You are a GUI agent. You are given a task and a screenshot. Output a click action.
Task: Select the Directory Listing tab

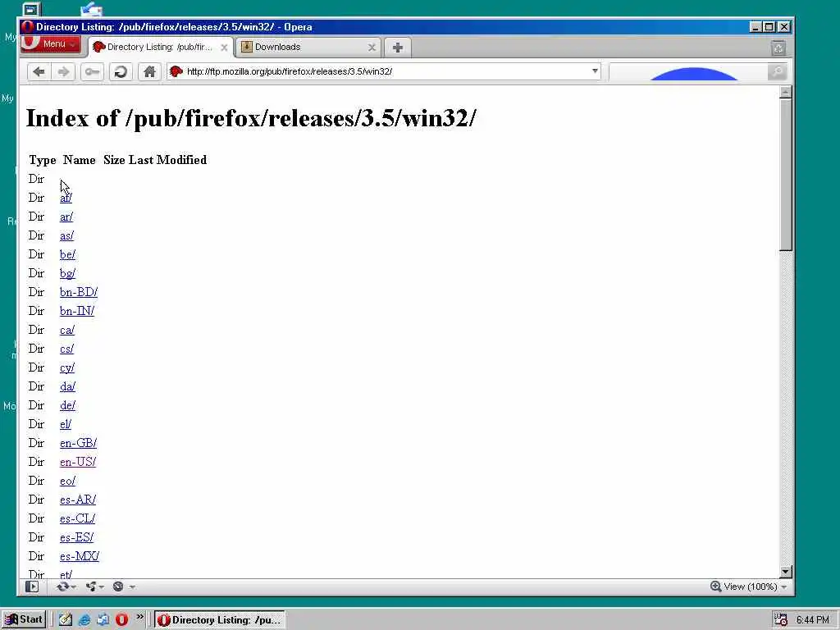coord(160,47)
